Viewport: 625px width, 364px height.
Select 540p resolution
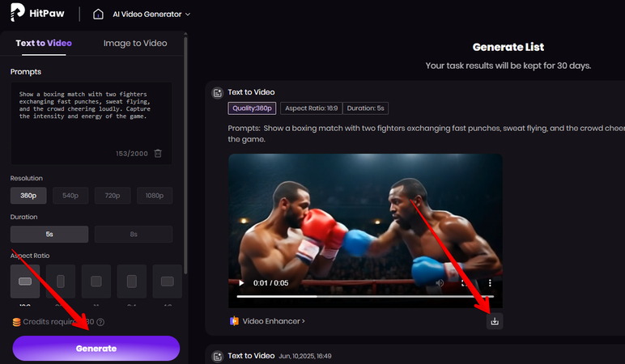70,196
